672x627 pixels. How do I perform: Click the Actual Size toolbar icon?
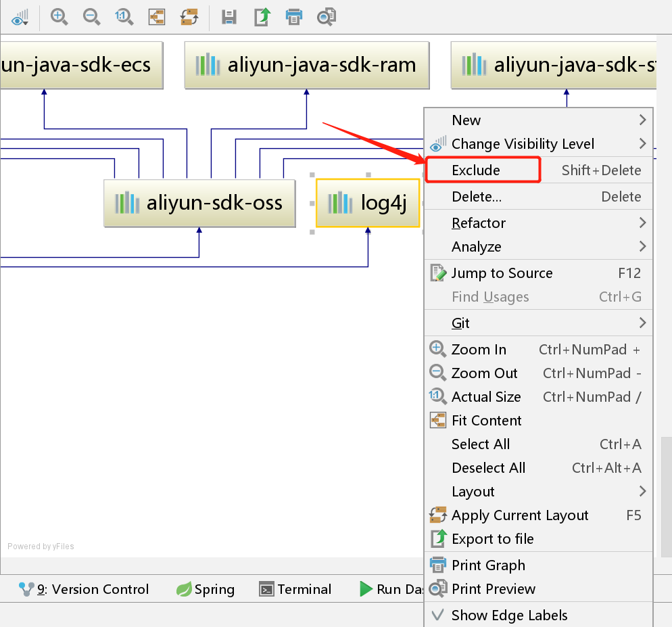(124, 17)
